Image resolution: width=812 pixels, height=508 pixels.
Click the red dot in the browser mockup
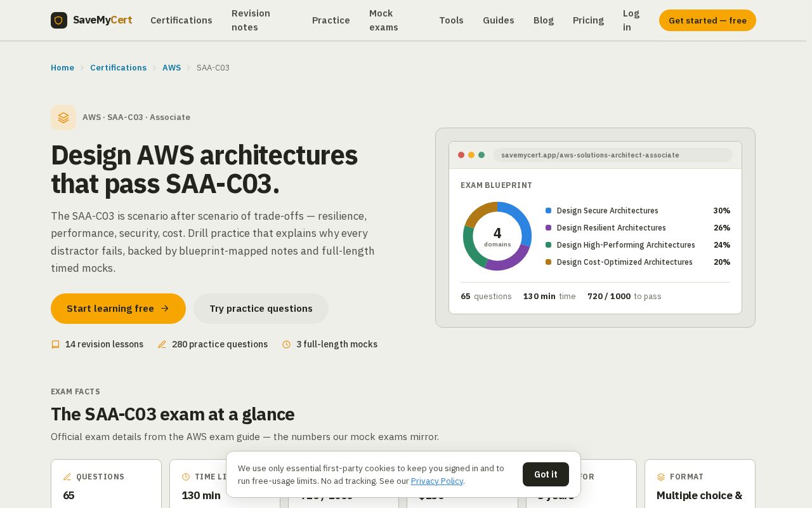coord(461,155)
